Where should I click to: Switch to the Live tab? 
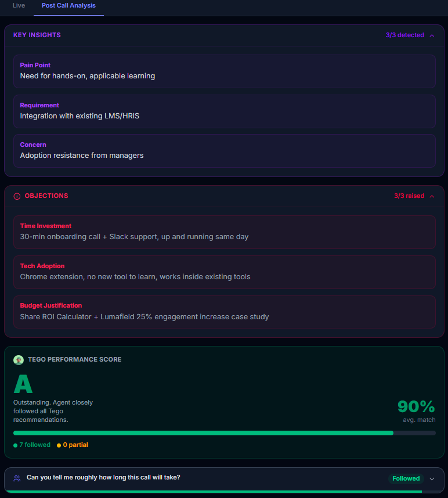pyautogui.click(x=19, y=6)
